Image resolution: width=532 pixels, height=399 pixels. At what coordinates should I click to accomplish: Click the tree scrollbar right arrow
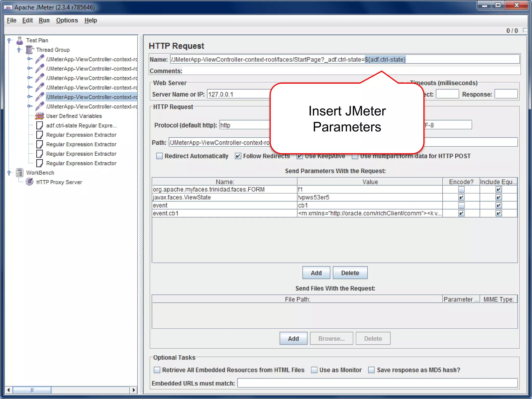pyautogui.click(x=134, y=390)
